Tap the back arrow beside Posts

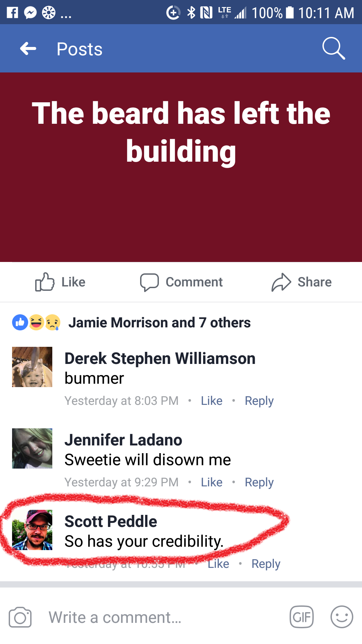click(28, 49)
